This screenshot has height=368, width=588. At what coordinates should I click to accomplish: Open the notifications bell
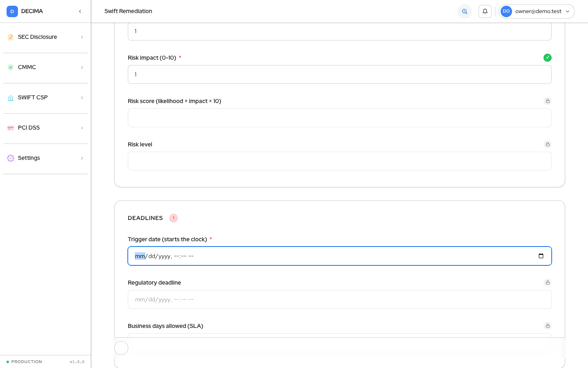click(x=485, y=11)
